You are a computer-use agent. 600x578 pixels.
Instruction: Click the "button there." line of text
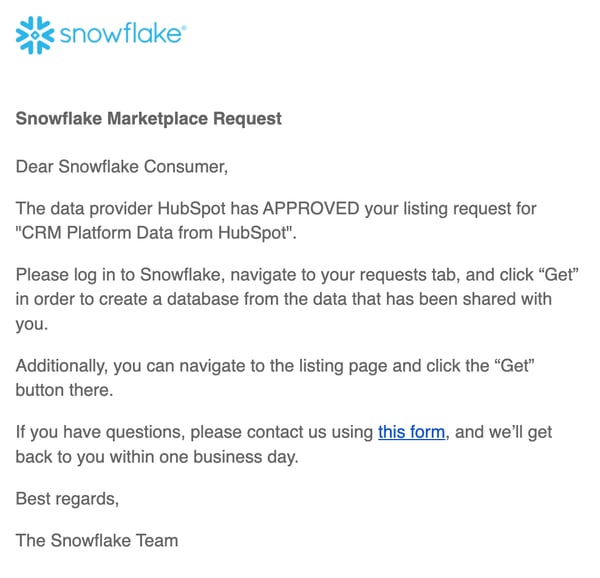coord(64,390)
